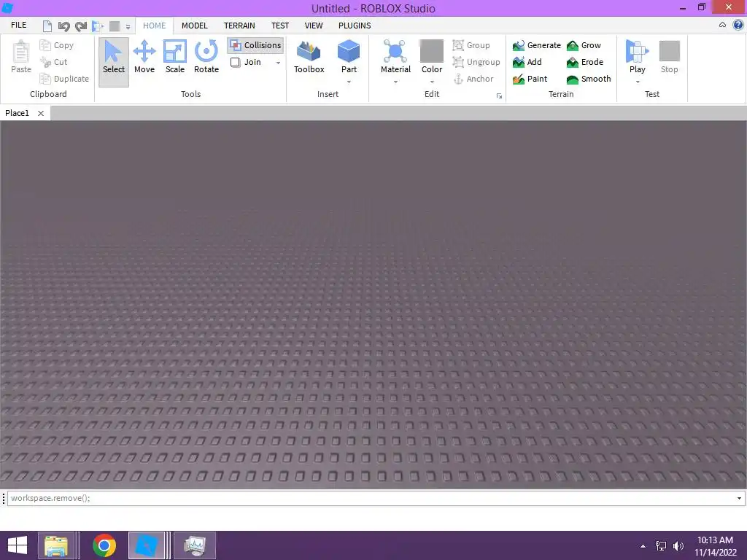Click the Group button
Image resolution: width=747 pixels, height=560 pixels.
(x=471, y=45)
